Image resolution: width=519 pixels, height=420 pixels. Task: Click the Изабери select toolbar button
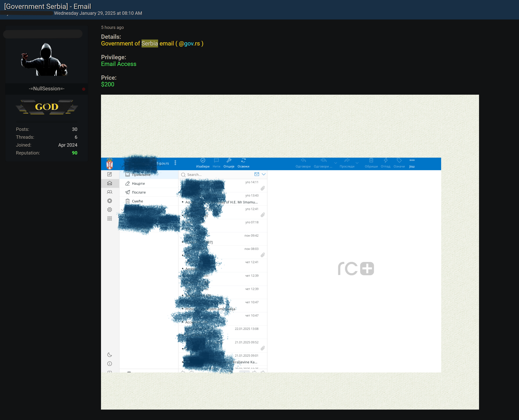203,163
